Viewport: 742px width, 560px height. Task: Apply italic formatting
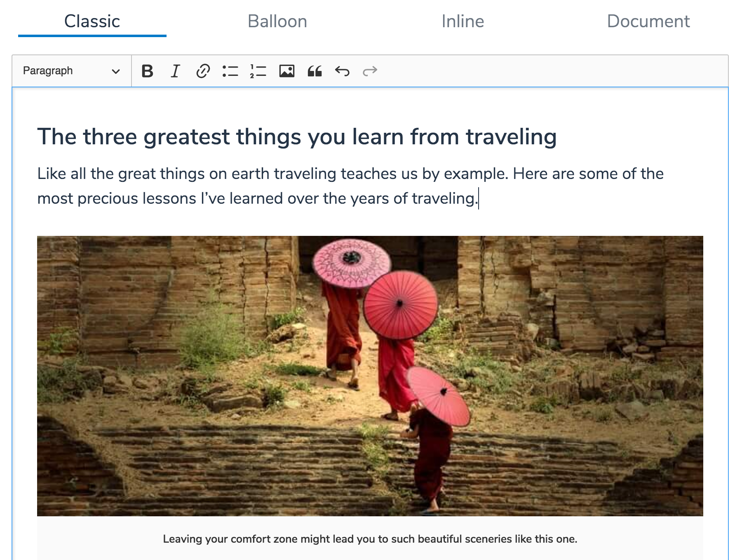[x=175, y=71]
